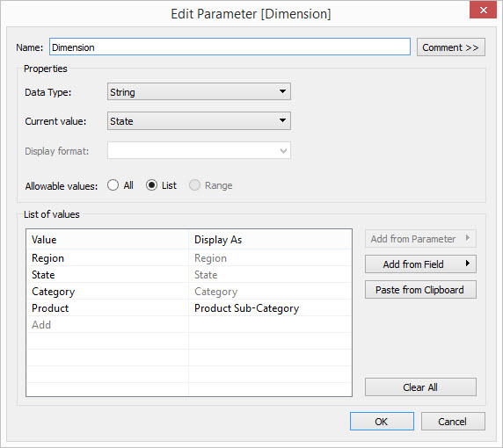503x448 pixels.
Task: Click the Name input field
Action: (x=230, y=47)
